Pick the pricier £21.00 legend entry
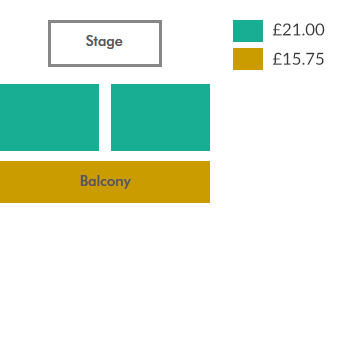 (x=279, y=31)
